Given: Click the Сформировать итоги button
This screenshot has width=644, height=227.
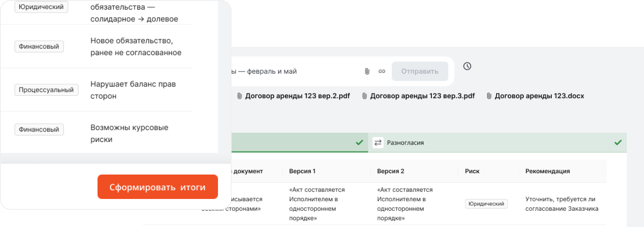Looking at the screenshot, I should tap(157, 187).
